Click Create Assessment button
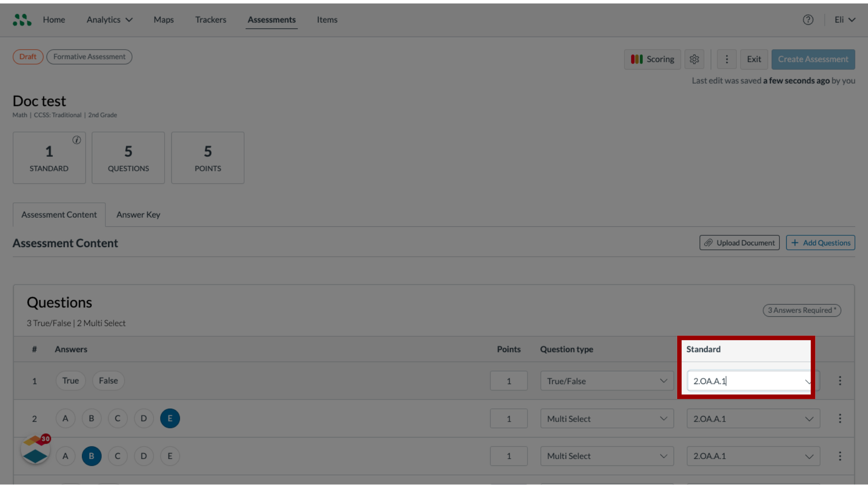868x488 pixels. tap(813, 59)
